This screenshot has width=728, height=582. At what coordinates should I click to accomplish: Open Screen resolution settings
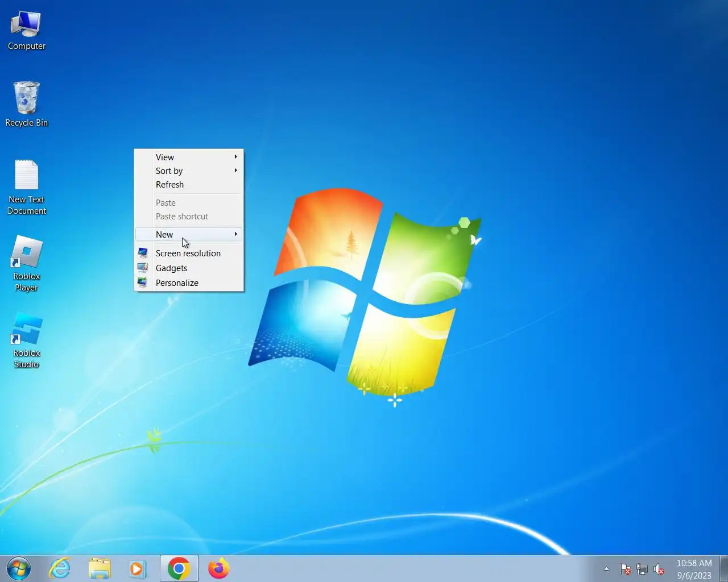(189, 253)
